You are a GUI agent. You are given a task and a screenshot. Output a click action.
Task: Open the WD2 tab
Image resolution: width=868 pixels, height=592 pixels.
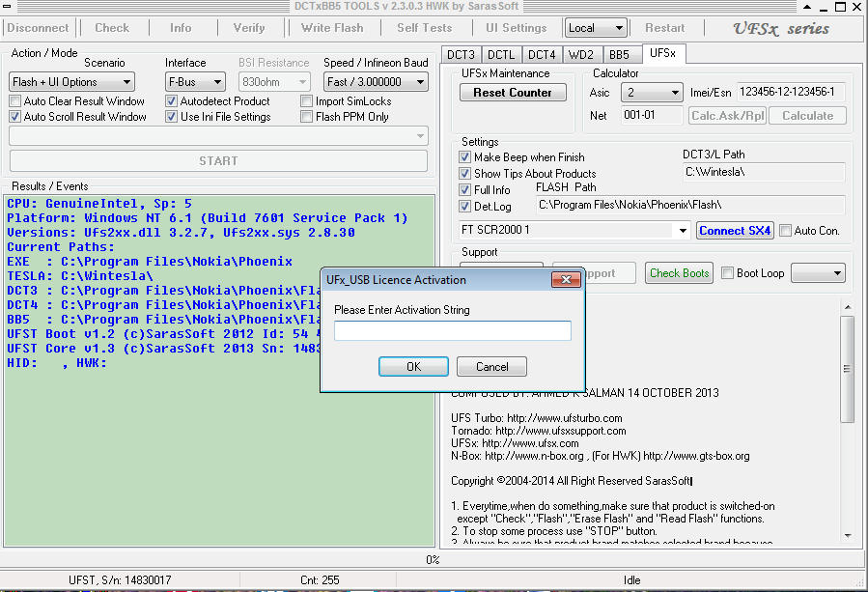click(582, 55)
